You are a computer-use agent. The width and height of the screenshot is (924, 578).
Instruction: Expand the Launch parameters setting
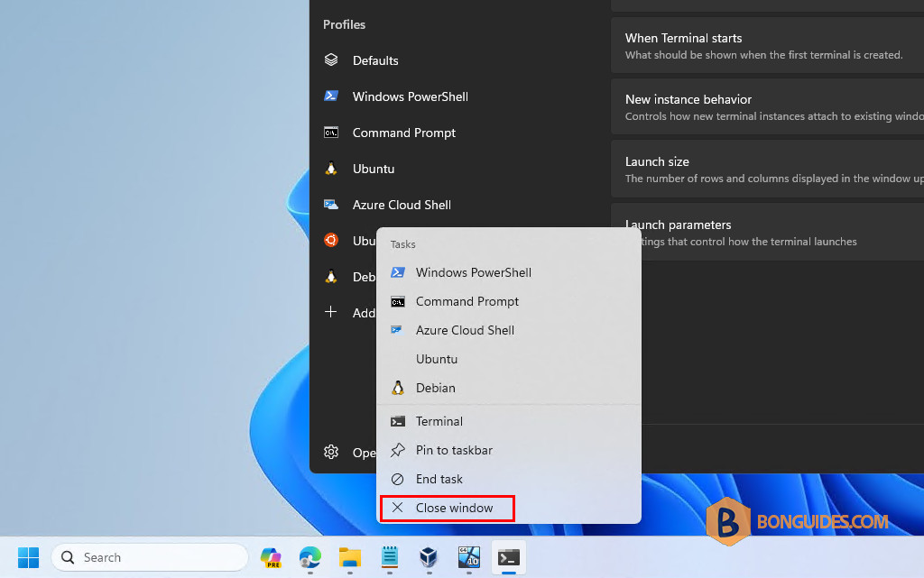tap(767, 232)
